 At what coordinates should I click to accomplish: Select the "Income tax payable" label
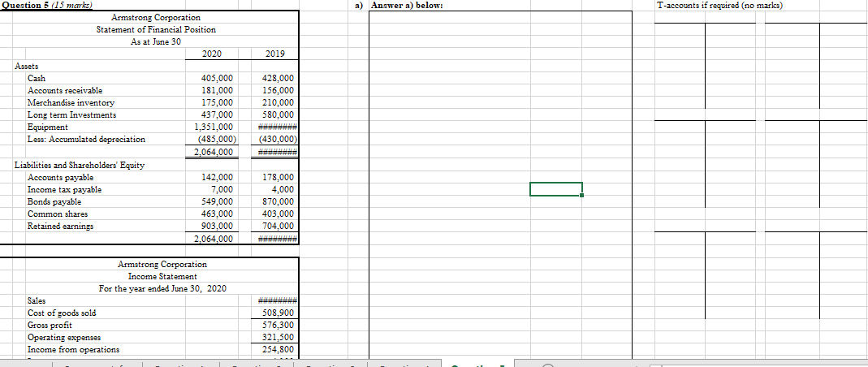coord(64,189)
